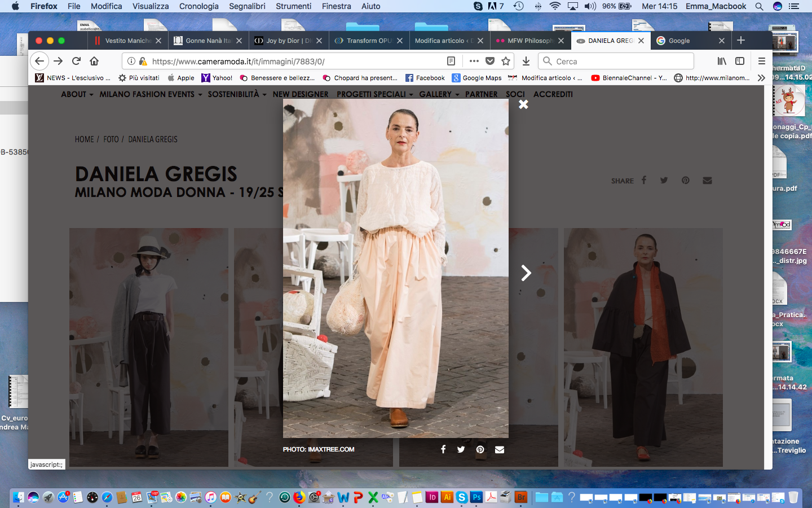Share the lightbox photo on Facebook
Image resolution: width=812 pixels, height=508 pixels.
tap(443, 449)
